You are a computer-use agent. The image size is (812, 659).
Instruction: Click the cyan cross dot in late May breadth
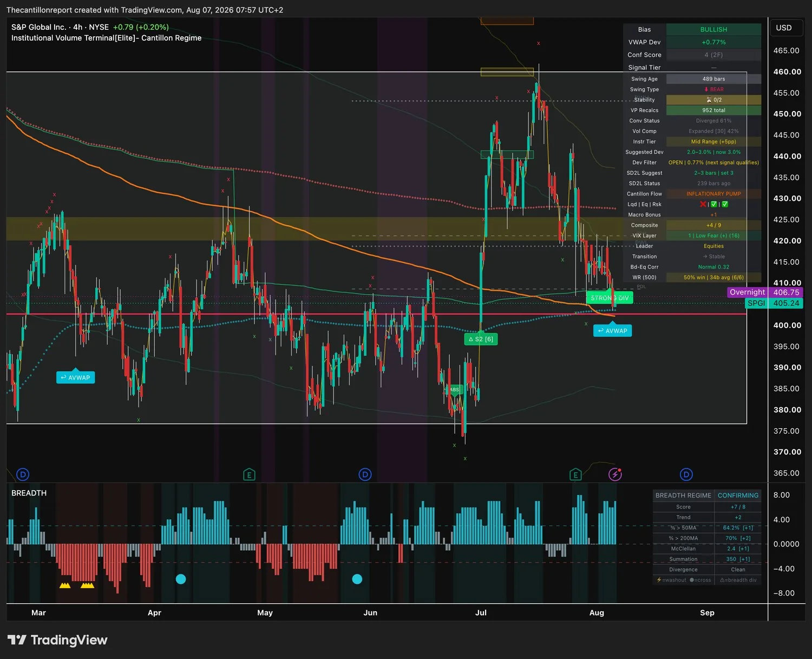click(x=357, y=579)
